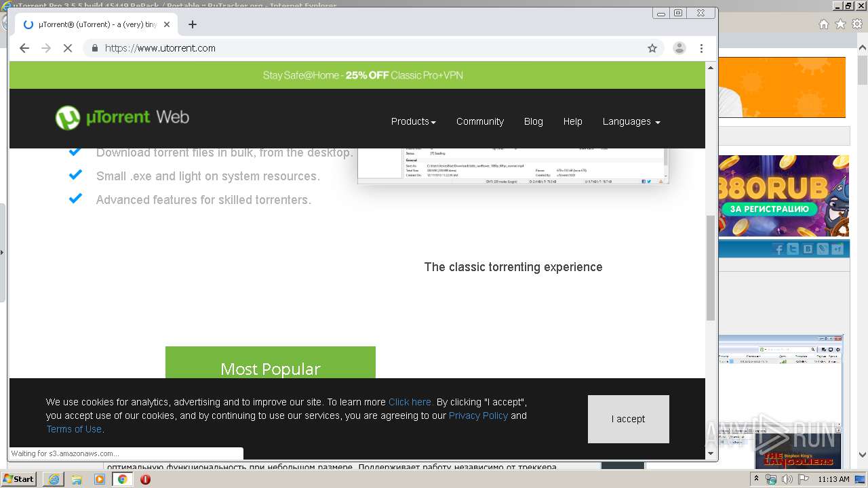Open media player icon in taskbar
The width and height of the screenshot is (868, 488).
pos(100,479)
